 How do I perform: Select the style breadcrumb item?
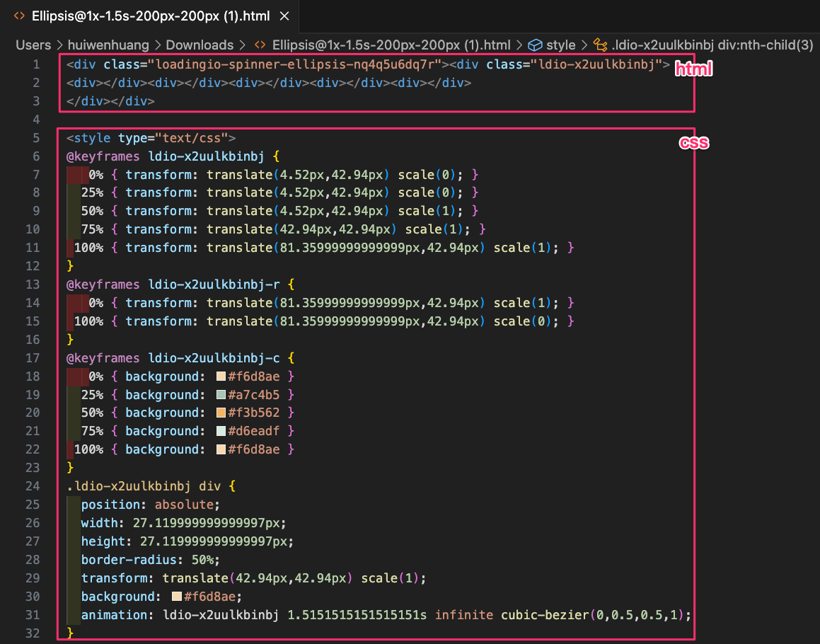(x=561, y=45)
